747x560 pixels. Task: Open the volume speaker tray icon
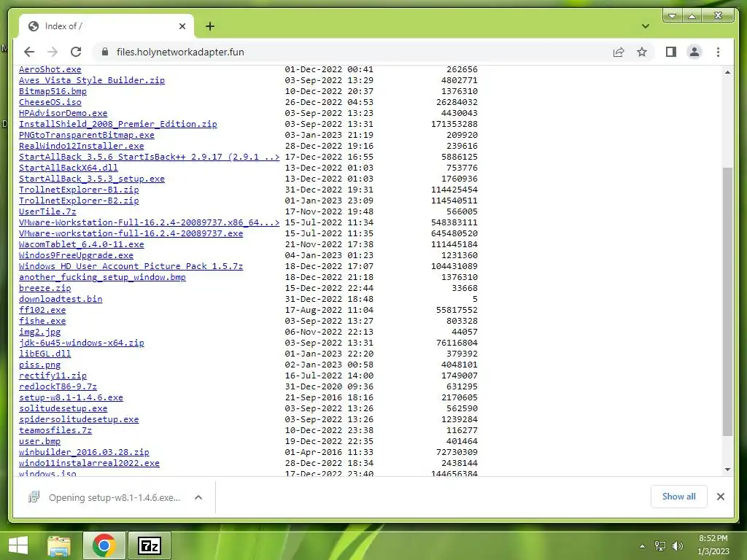tap(678, 546)
